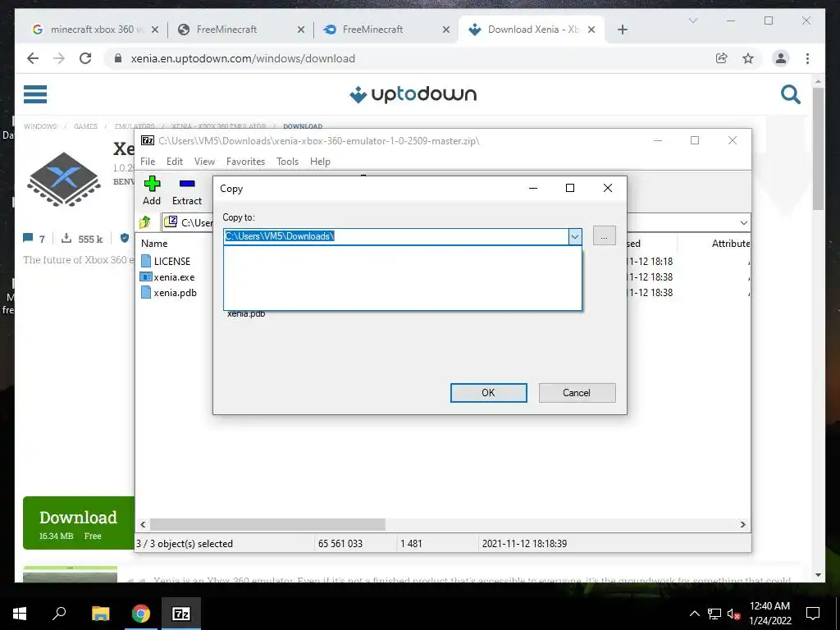
Task: Show hidden system tray icons
Action: click(x=694, y=614)
